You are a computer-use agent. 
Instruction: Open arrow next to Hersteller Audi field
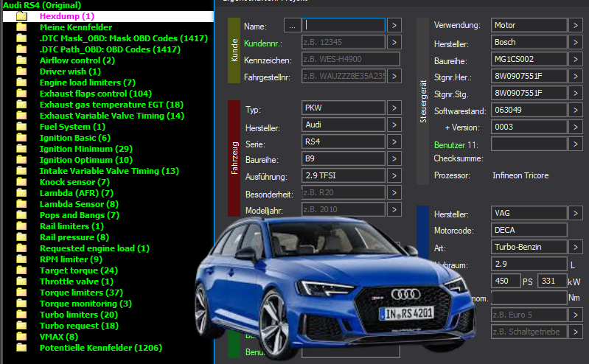tap(394, 125)
